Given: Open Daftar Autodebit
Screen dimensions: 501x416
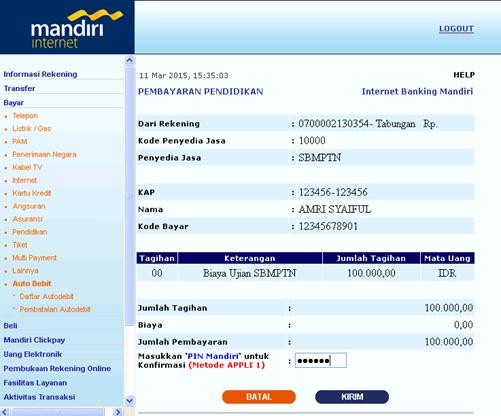Looking at the screenshot, I should 46,296.
